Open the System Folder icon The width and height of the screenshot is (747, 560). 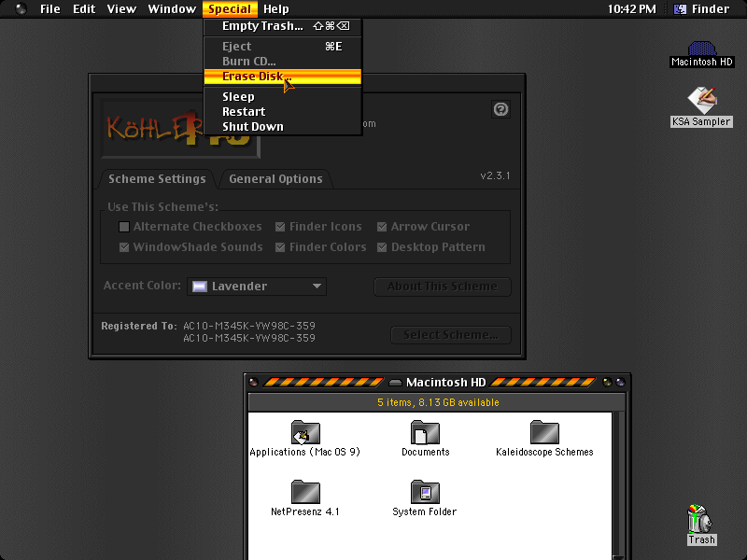click(425, 492)
